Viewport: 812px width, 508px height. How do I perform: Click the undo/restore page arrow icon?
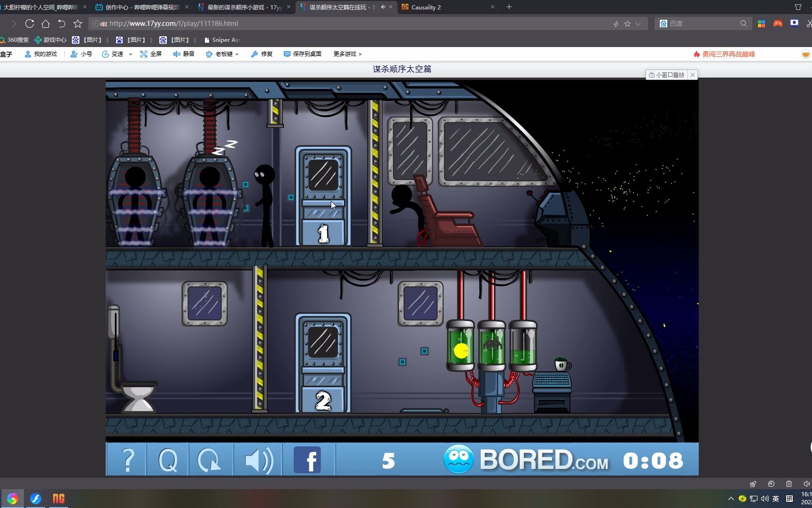pos(62,24)
